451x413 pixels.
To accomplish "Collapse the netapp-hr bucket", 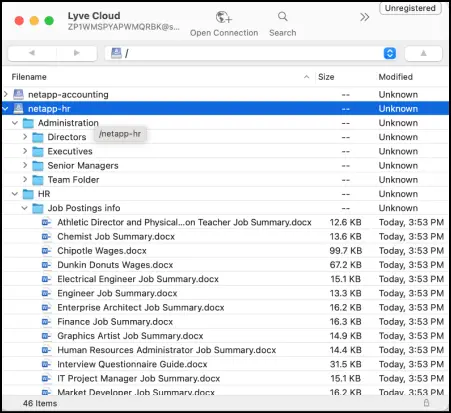I will coord(6,109).
